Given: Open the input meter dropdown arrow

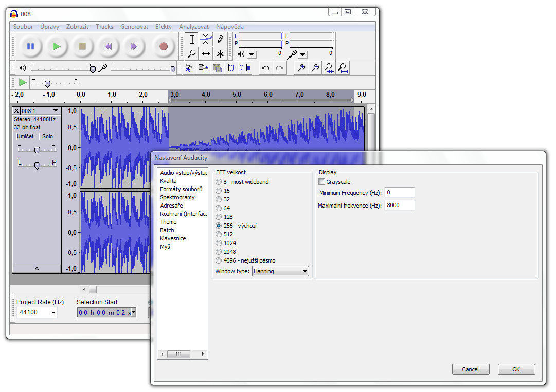Looking at the screenshot, I should tap(303, 54).
